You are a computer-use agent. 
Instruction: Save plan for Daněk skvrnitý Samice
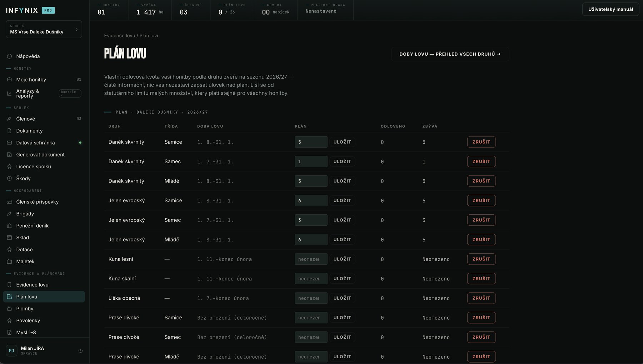[x=342, y=142]
